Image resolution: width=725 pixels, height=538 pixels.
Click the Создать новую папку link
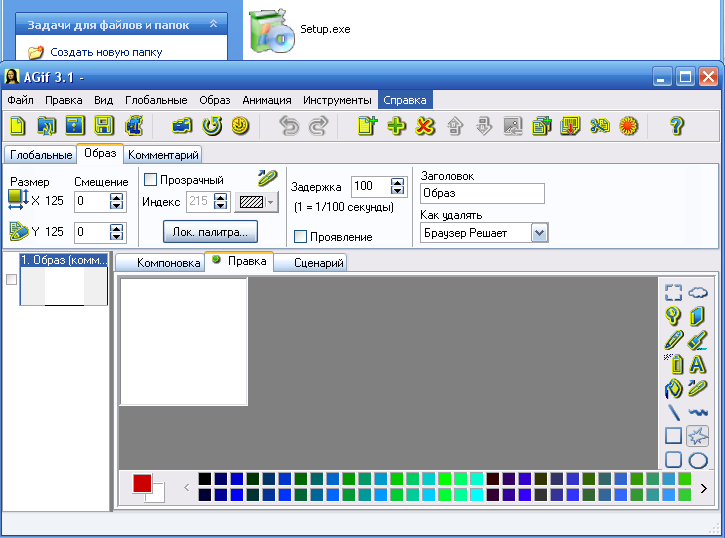[x=106, y=52]
